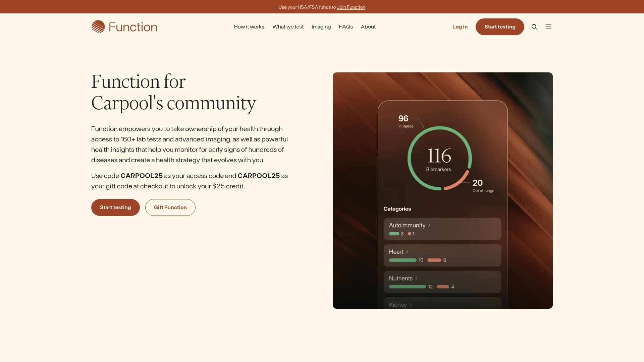Open the FAQs navigation item
This screenshot has height=362, width=644.
click(x=346, y=27)
